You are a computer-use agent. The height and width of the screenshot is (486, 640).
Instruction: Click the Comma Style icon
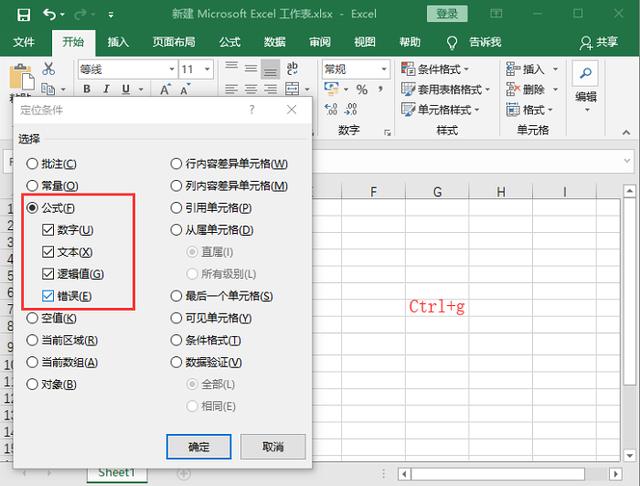pyautogui.click(x=380, y=89)
